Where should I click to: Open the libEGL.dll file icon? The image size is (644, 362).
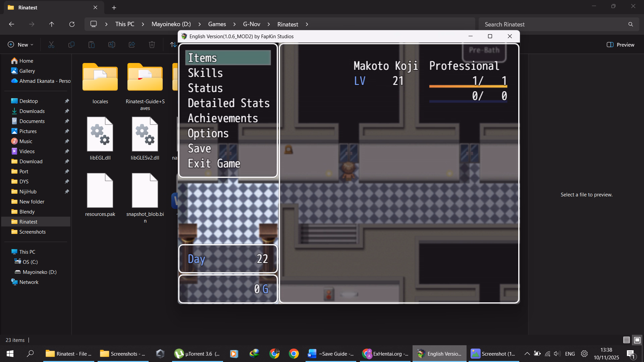click(x=100, y=134)
